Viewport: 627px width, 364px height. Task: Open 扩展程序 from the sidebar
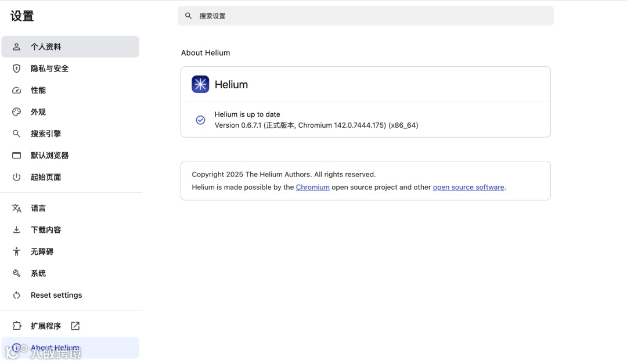(x=70, y=326)
